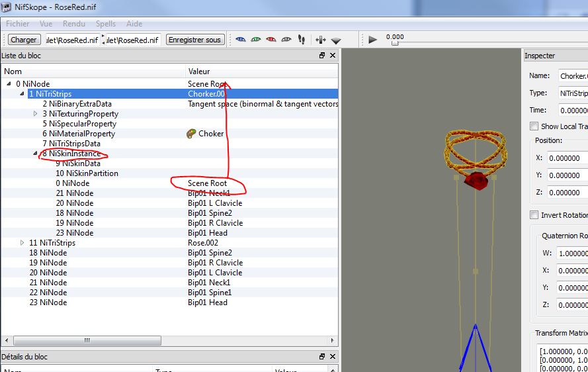Click the Charger button
The height and width of the screenshot is (372, 588).
click(24, 40)
